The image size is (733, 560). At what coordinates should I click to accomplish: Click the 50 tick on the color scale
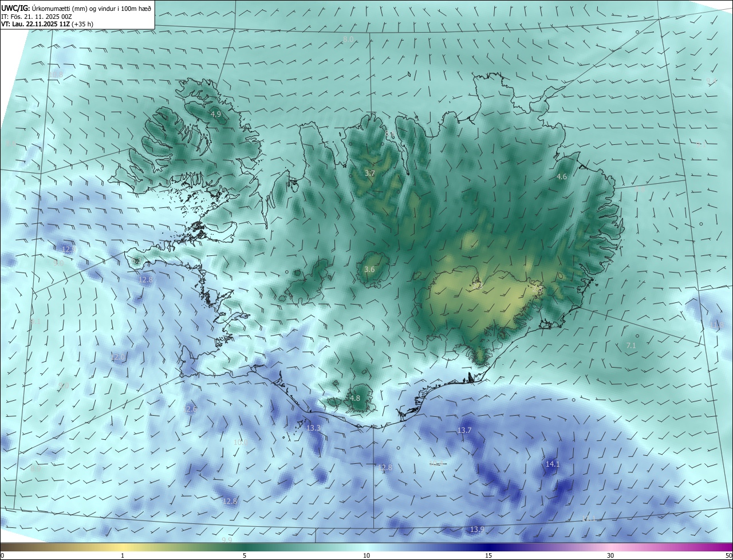coord(728,555)
